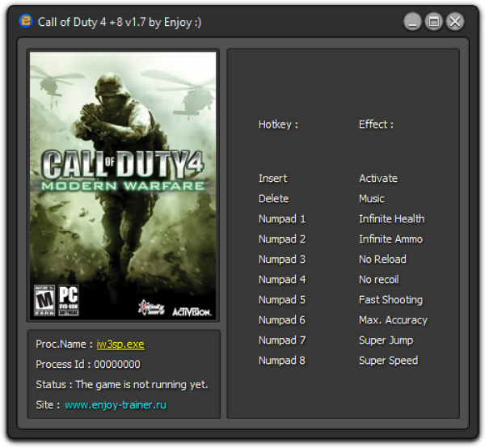Image resolution: width=485 pixels, height=448 pixels.
Task: Click the 'No Reload' effect
Action: tap(382, 259)
